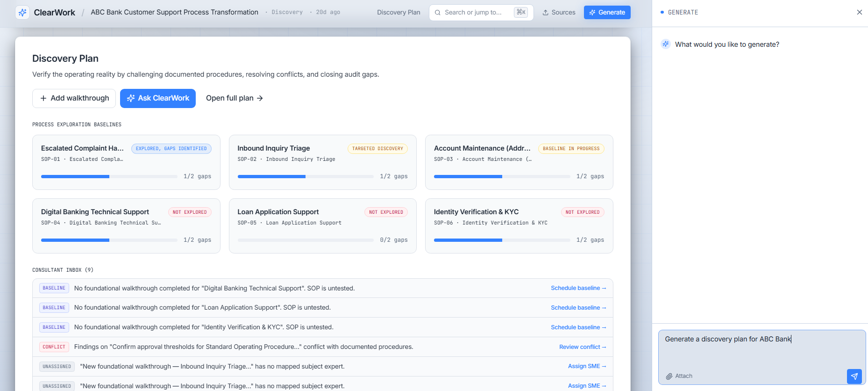Click Assign SME in the first Unassigned row
This screenshot has width=868, height=391.
point(587,366)
